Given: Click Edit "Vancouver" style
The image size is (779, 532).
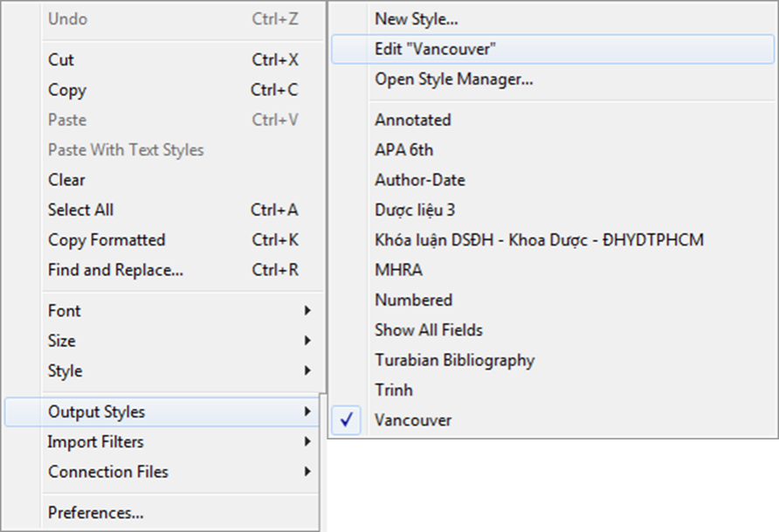Looking at the screenshot, I should (553, 49).
